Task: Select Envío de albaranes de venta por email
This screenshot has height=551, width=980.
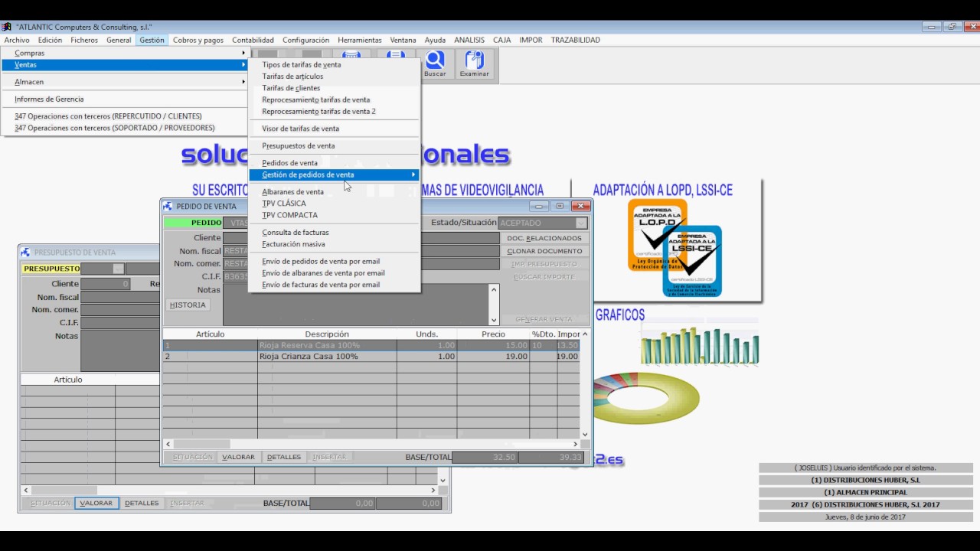Action: [335, 272]
